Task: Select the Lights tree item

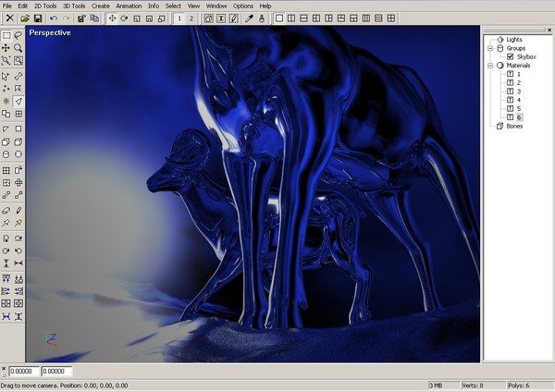Action: [x=514, y=39]
